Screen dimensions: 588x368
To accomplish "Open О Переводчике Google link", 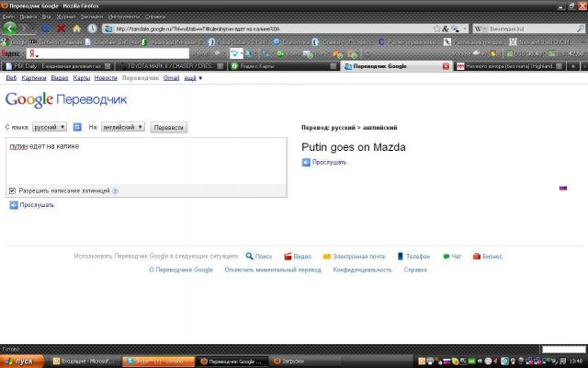I will point(181,270).
